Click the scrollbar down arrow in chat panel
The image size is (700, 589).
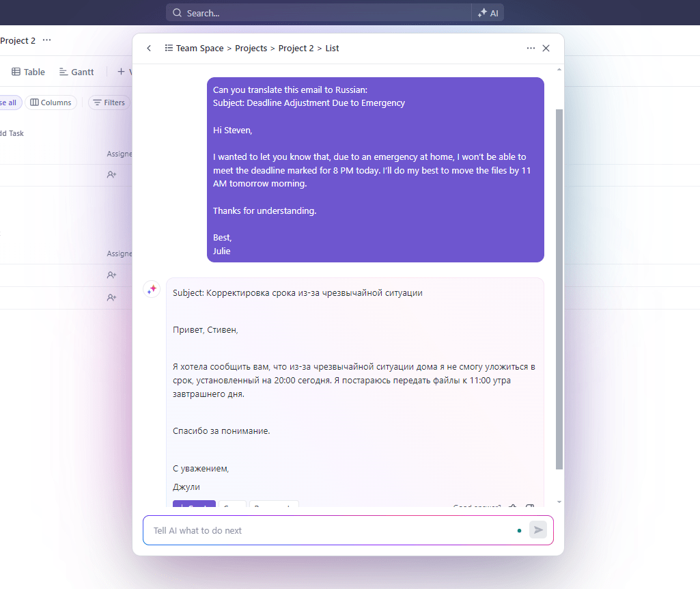tap(559, 502)
